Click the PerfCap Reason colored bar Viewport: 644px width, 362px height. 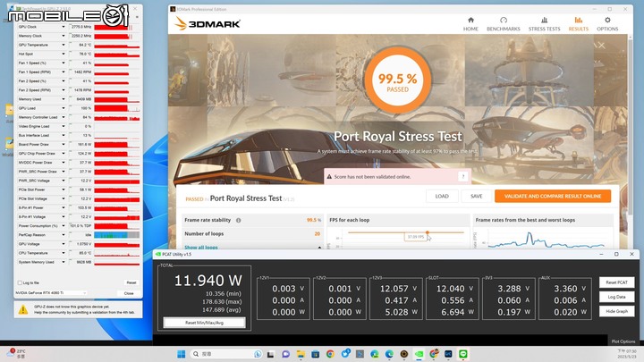117,235
